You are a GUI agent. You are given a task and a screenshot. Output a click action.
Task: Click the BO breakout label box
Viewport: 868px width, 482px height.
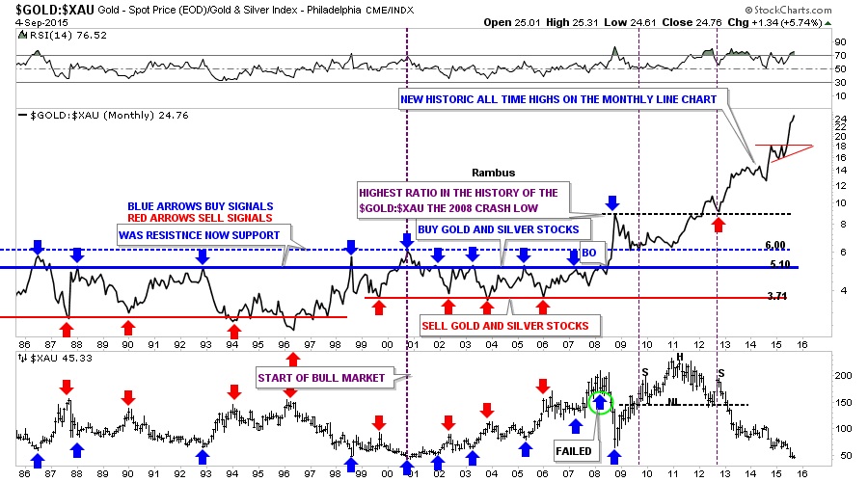[x=589, y=253]
